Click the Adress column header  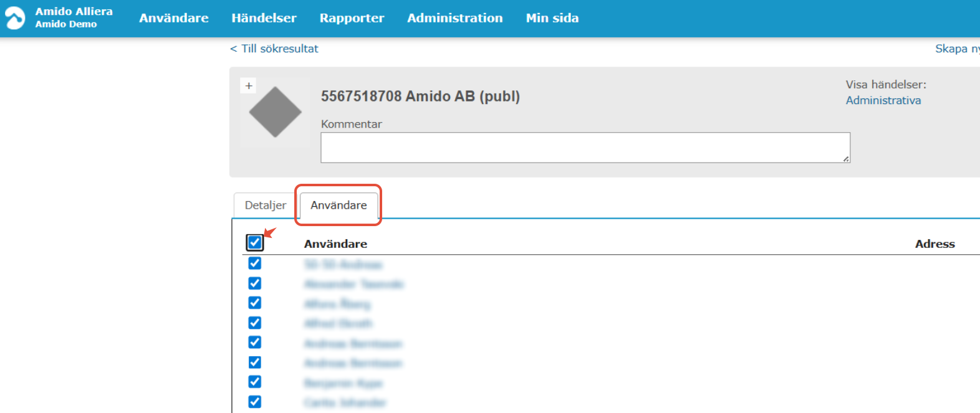click(x=934, y=244)
